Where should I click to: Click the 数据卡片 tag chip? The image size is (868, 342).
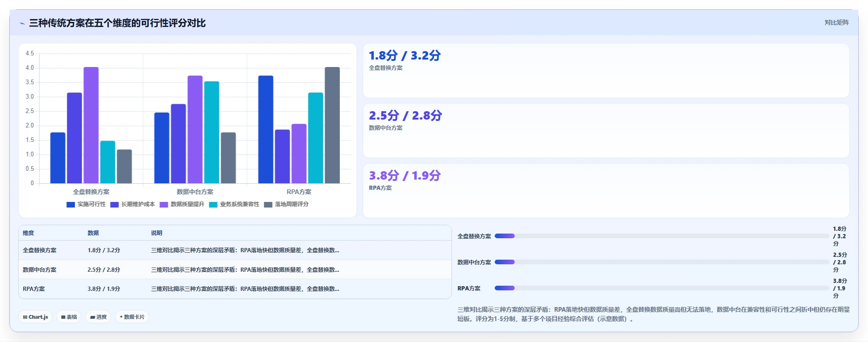point(132,317)
